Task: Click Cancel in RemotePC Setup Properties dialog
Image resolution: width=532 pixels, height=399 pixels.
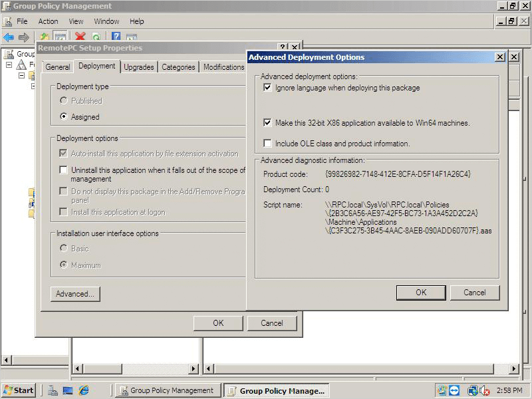Action: (271, 323)
